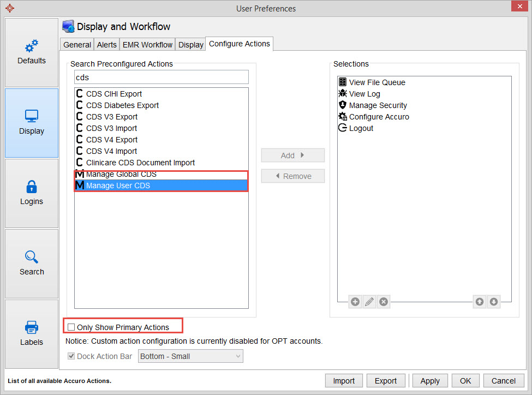Viewport: 532px width, 395px height.
Task: Click the add selection plus icon
Action: coord(355,302)
